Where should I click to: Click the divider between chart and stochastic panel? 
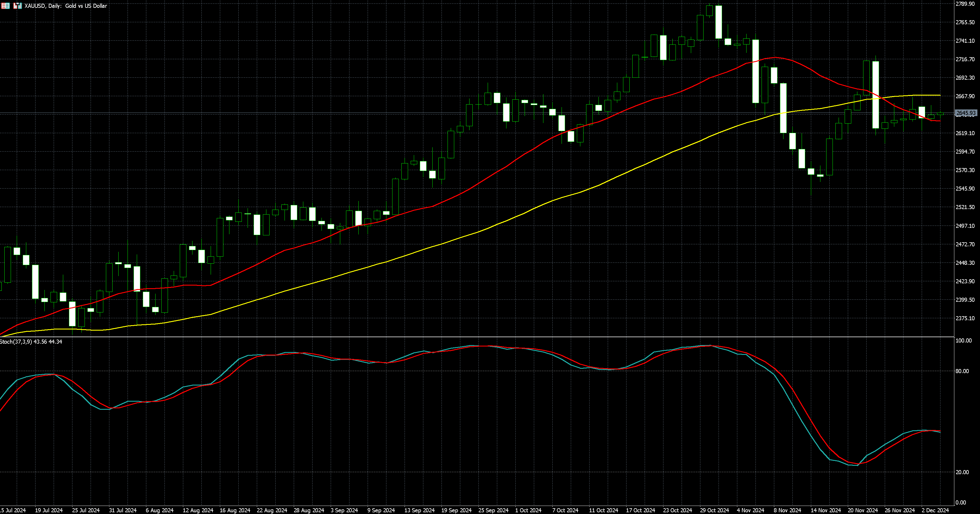[476, 337]
